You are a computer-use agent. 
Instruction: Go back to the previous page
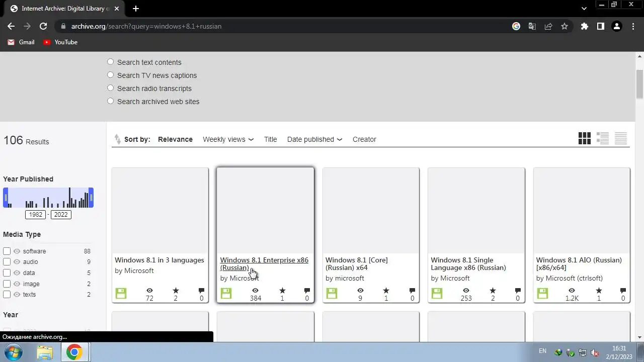(11, 26)
